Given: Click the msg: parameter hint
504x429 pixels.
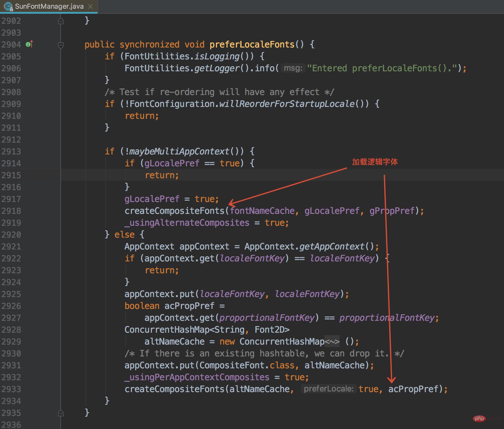Looking at the screenshot, I should tap(293, 68).
